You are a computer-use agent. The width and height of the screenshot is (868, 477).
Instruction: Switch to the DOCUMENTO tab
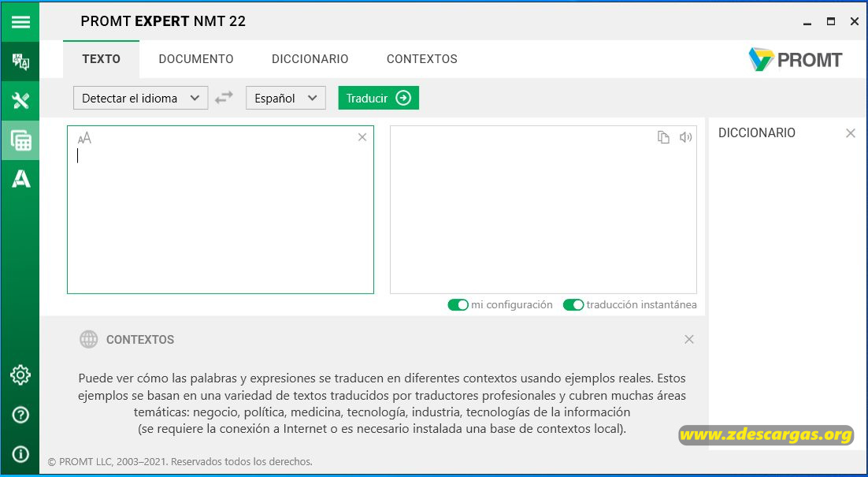(196, 58)
